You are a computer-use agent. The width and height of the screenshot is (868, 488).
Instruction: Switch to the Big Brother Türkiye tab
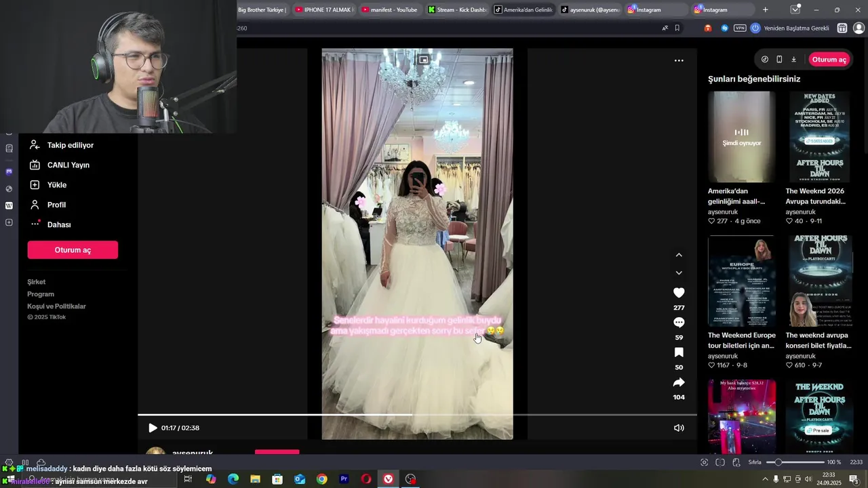coord(262,9)
